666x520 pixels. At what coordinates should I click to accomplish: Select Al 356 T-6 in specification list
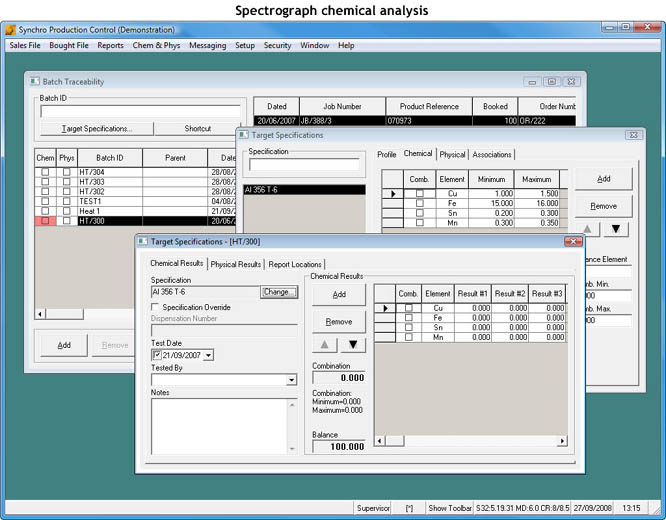click(x=304, y=190)
